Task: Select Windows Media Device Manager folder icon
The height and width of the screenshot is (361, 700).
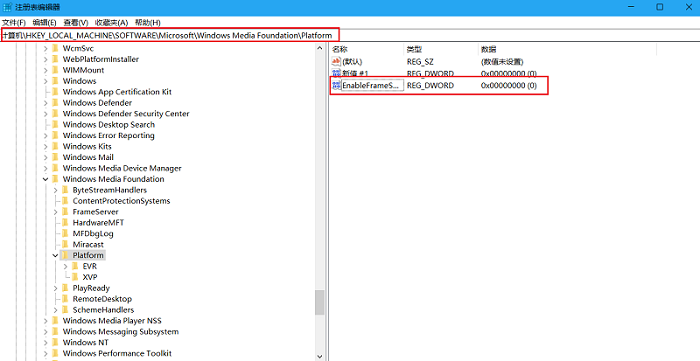Action: pyautogui.click(x=55, y=168)
